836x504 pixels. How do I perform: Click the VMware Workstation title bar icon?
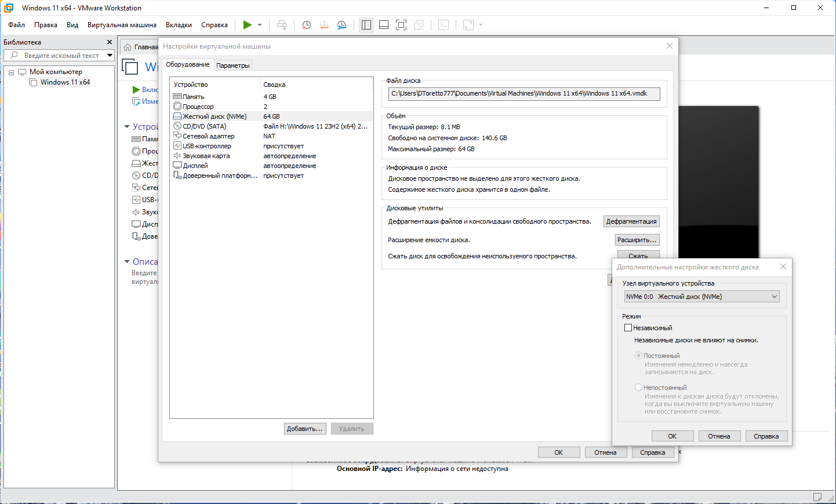9,8
